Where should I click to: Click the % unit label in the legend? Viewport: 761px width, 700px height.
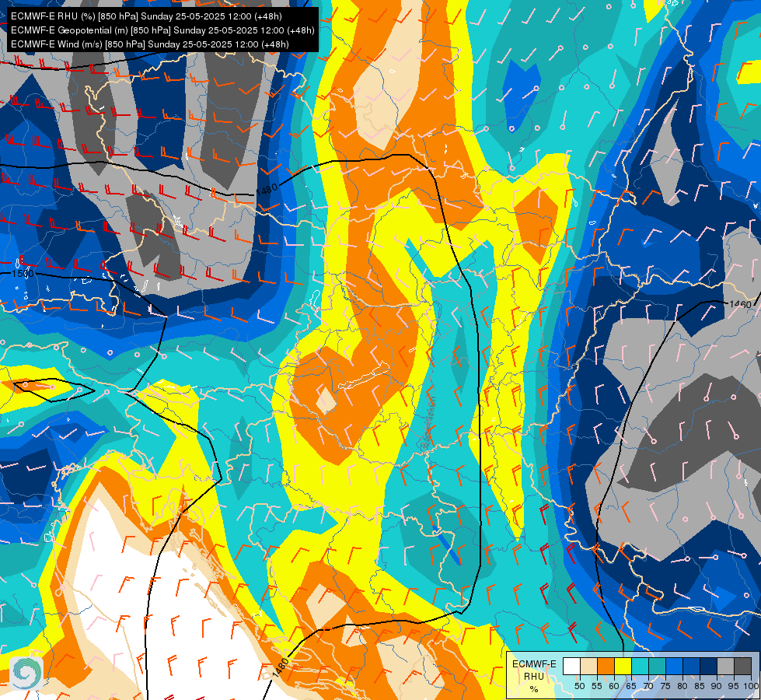534,689
